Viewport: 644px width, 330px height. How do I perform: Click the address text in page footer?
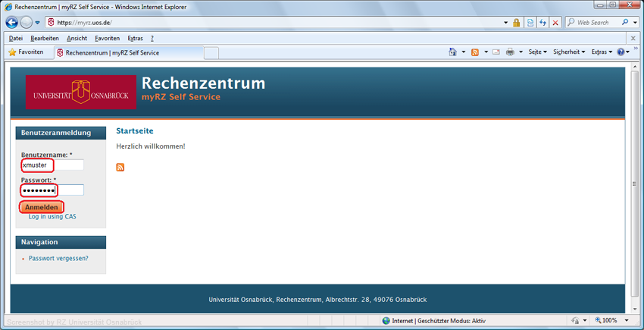[317, 300]
